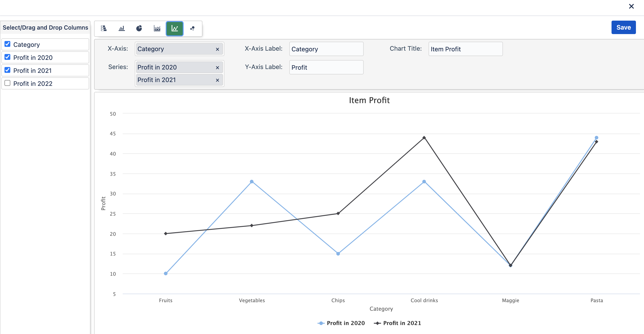Select the horizontal stacked bar chart type
Screen dimensions: 644x334
(104, 28)
